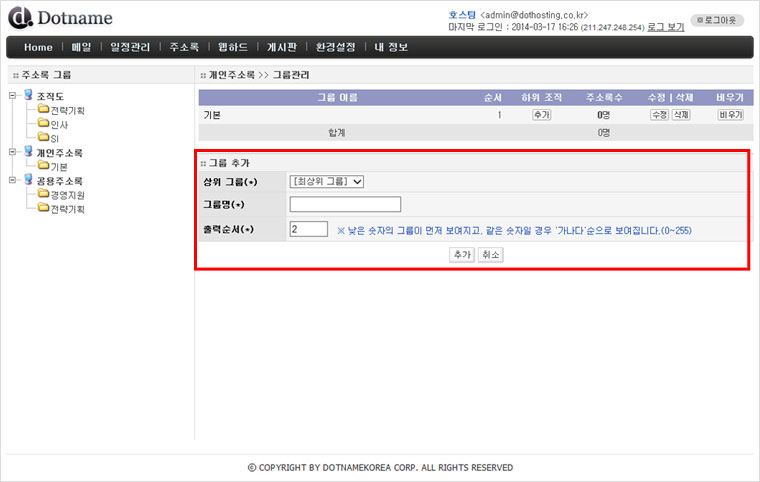
Task: Open the 경영지원 folder icon
Action: (43, 195)
